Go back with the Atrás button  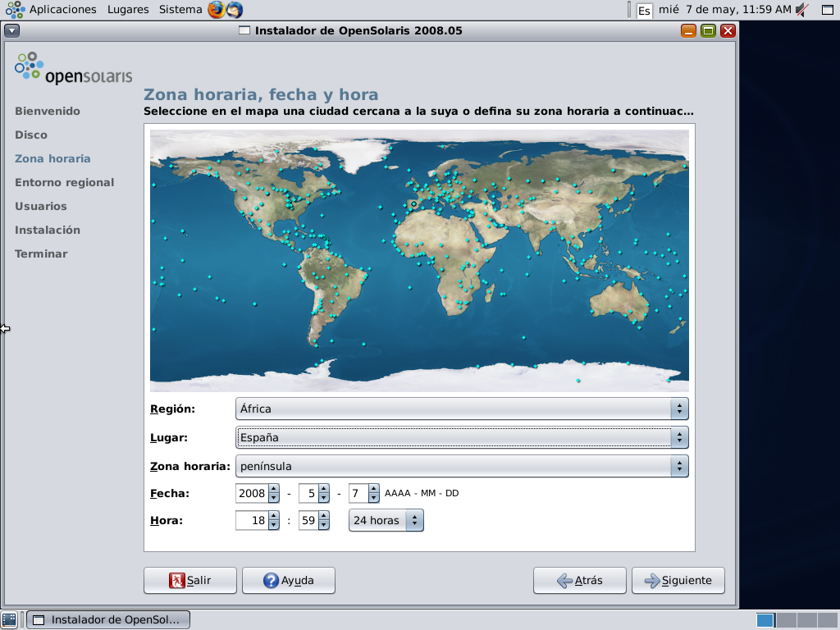(579, 580)
